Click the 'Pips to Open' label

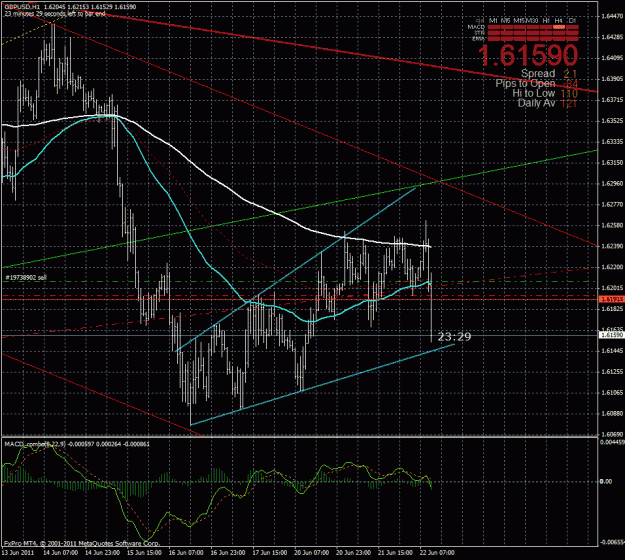525,83
